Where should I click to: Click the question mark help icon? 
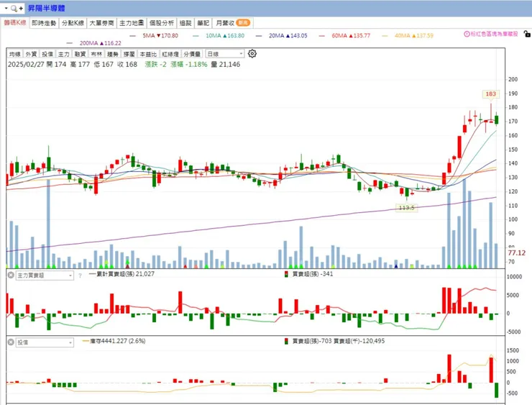pos(80,276)
